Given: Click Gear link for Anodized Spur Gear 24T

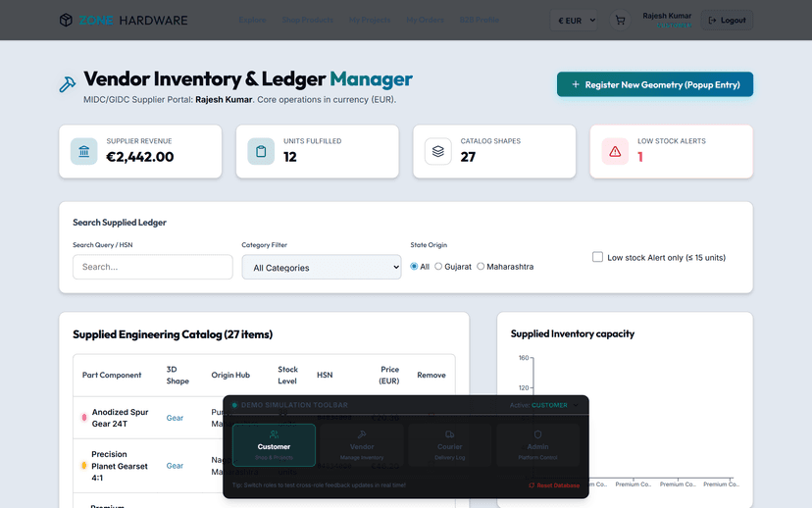Looking at the screenshot, I should pyautogui.click(x=175, y=418).
